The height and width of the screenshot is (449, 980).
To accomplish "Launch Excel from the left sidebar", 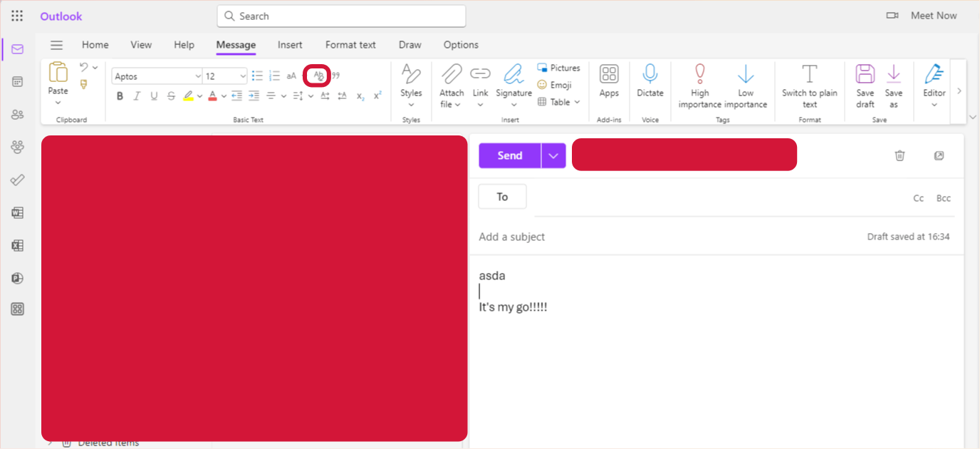I will click(17, 245).
